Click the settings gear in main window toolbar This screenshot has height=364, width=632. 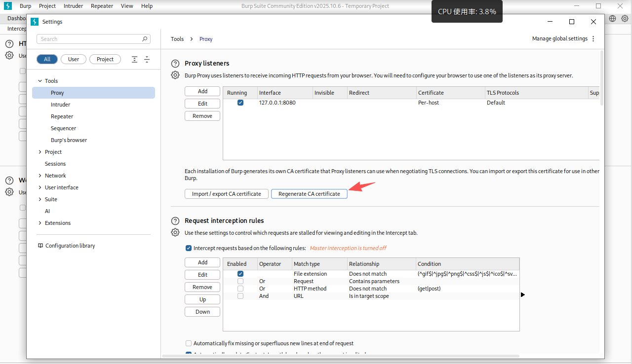click(625, 18)
